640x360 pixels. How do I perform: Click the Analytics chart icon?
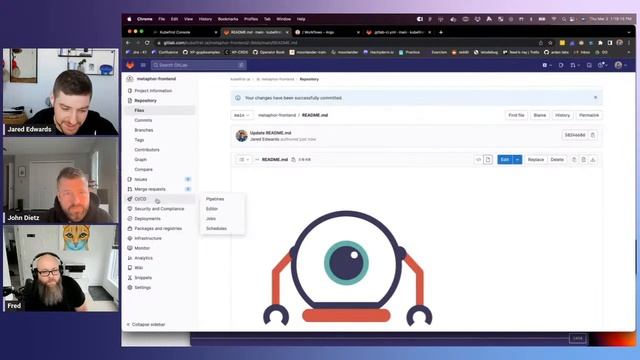(130, 258)
